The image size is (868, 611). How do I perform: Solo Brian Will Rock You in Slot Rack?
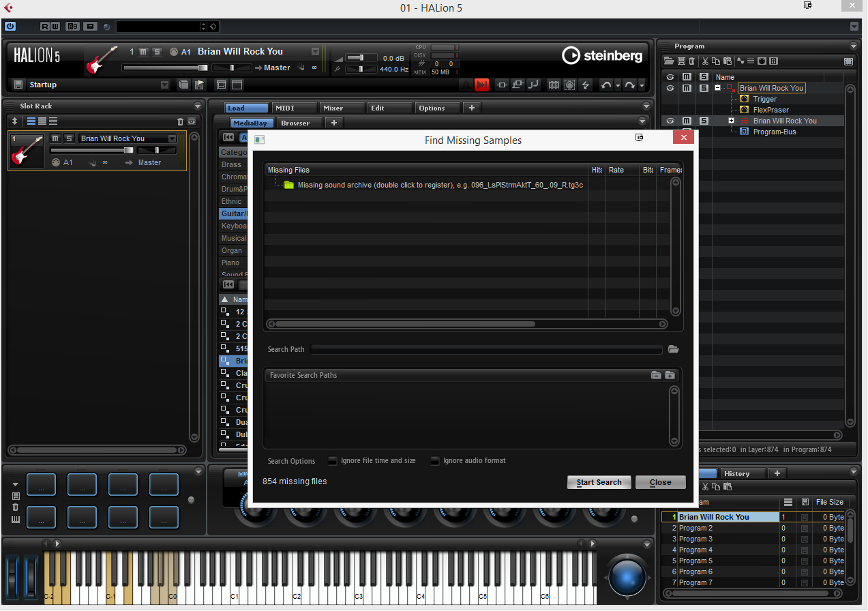[x=69, y=138]
